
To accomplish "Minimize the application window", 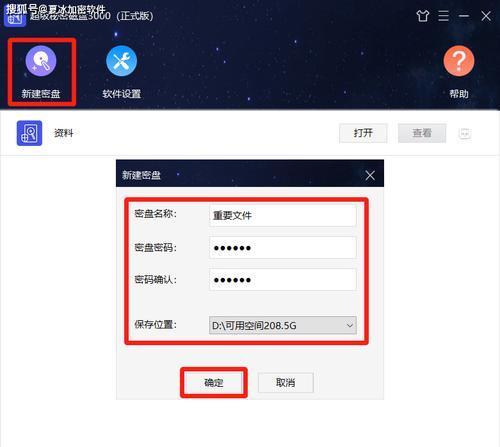I will click(464, 16).
